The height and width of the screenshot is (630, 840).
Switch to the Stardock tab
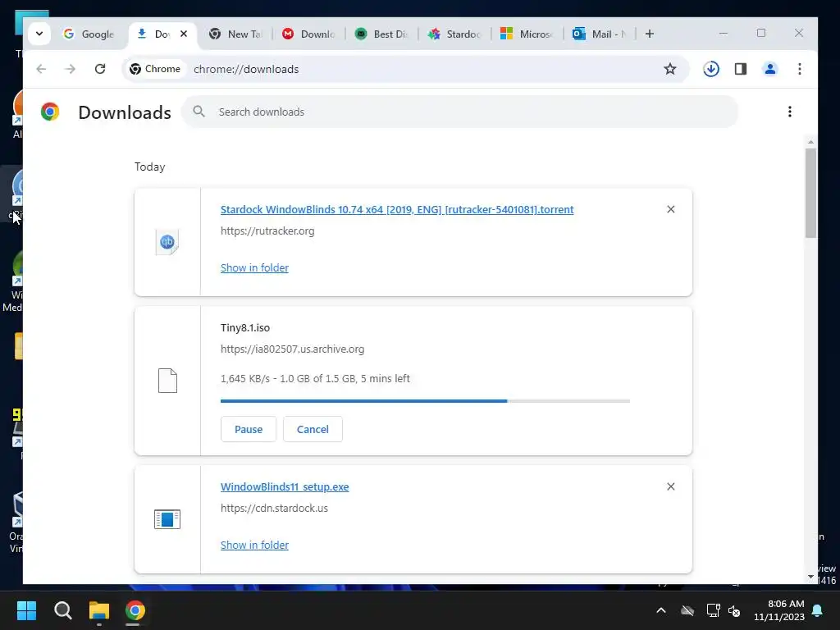click(454, 34)
